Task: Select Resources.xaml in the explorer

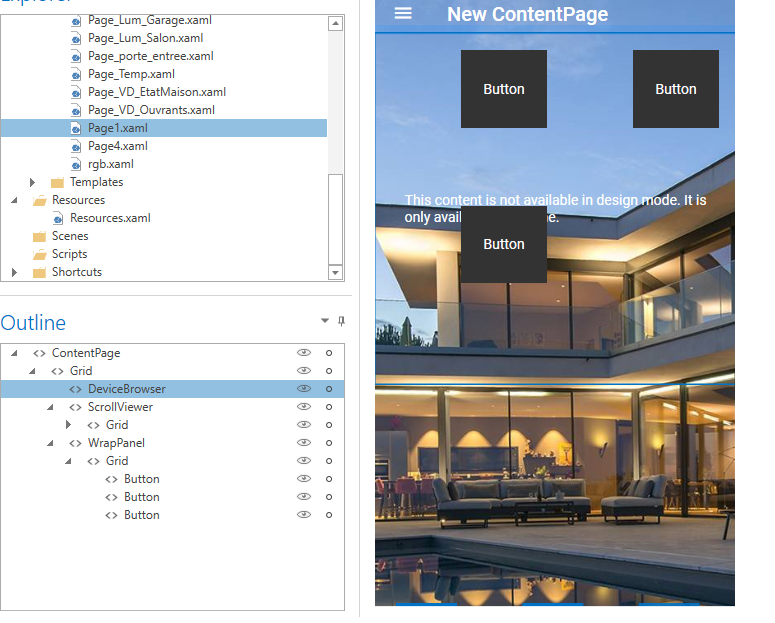Action: click(110, 218)
